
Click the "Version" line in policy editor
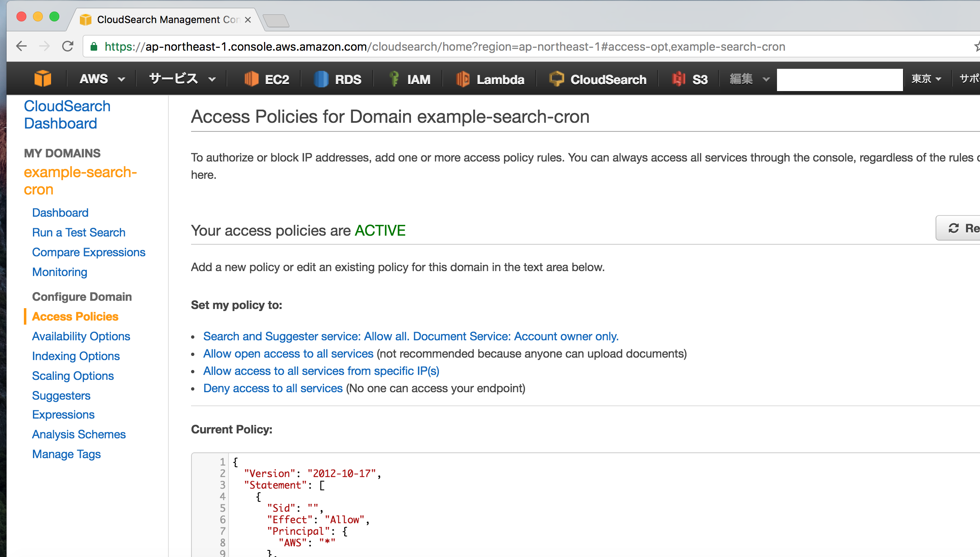[313, 473]
